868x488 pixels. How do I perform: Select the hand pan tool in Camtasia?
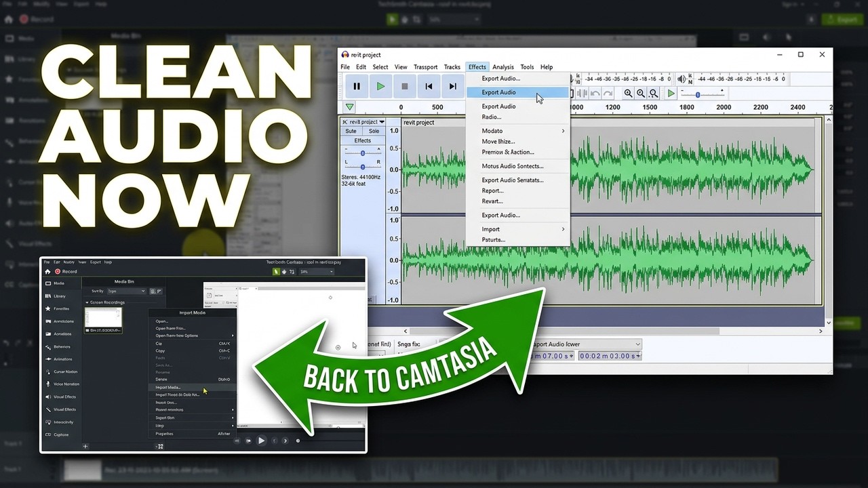(x=284, y=272)
